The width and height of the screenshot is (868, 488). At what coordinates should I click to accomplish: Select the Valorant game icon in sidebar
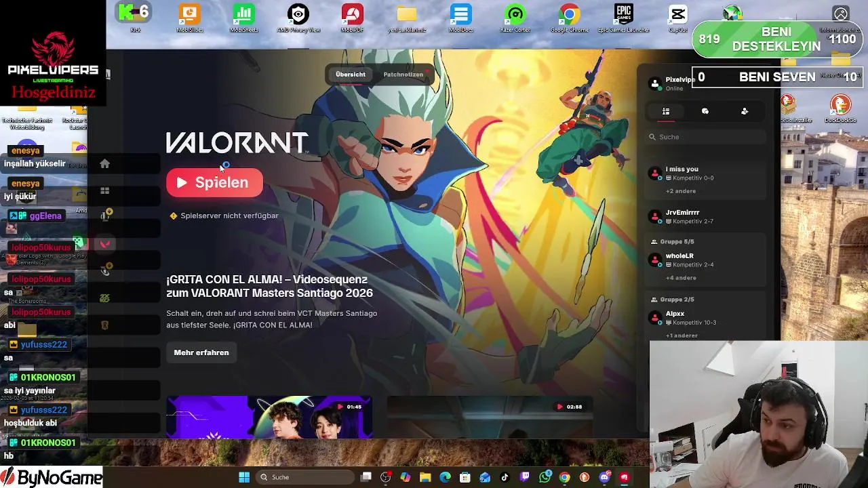coord(104,244)
